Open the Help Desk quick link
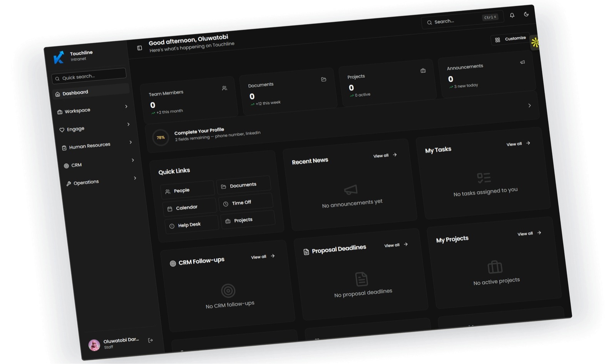The image size is (616, 364). (x=192, y=224)
